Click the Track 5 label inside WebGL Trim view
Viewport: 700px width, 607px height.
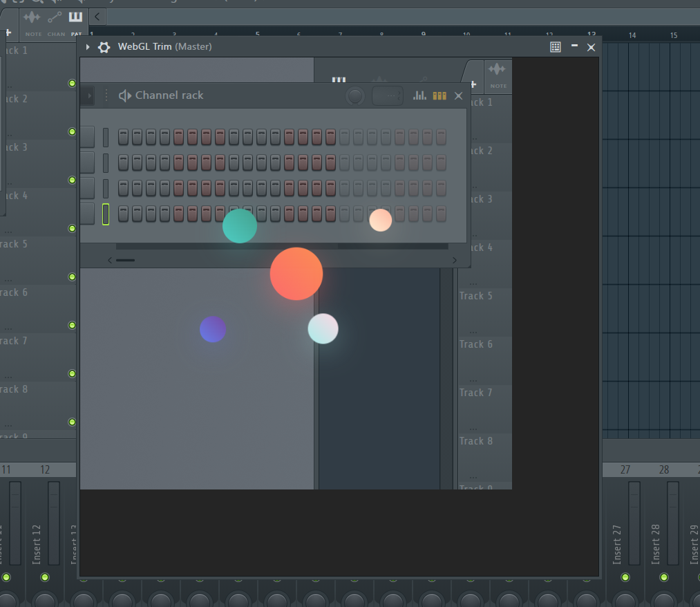click(x=476, y=296)
